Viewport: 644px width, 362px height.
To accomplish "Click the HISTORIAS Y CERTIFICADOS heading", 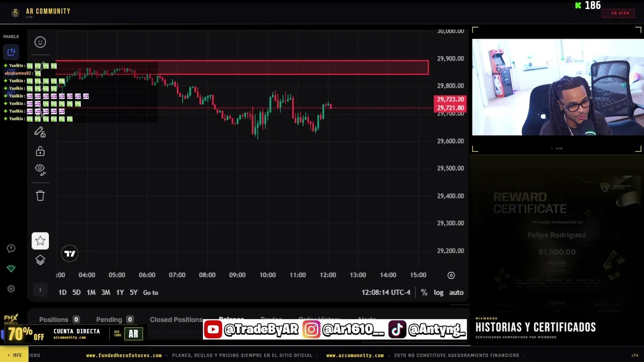I will tap(535, 327).
